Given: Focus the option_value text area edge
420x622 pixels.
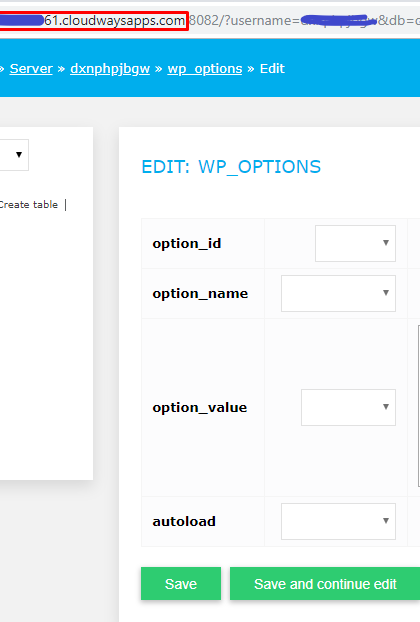Looking at the screenshot, I should pos(419,406).
